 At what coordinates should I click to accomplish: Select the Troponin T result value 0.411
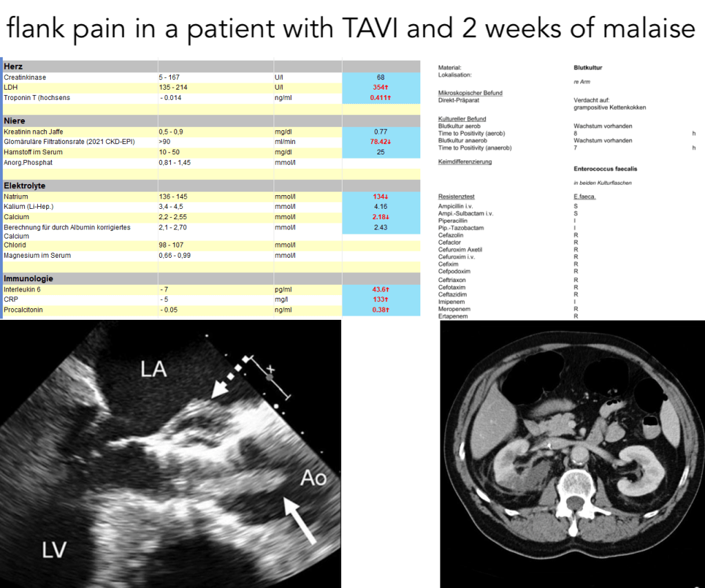[x=380, y=99]
